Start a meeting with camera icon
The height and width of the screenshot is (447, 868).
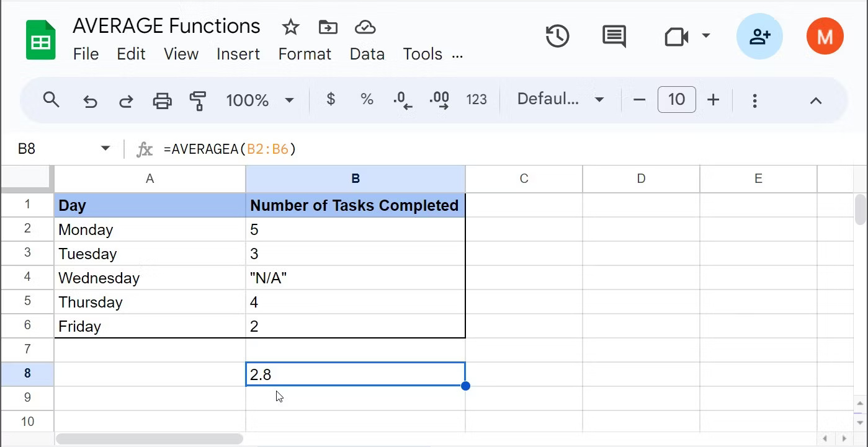(676, 37)
